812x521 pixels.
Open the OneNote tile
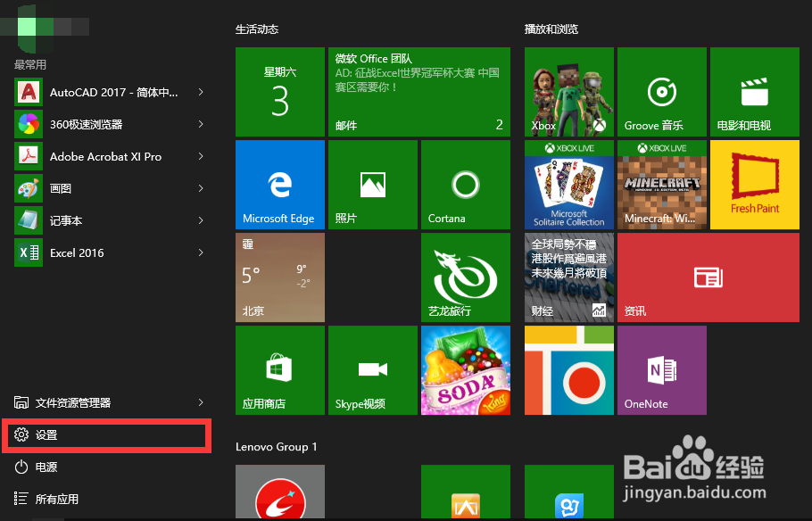pos(661,370)
